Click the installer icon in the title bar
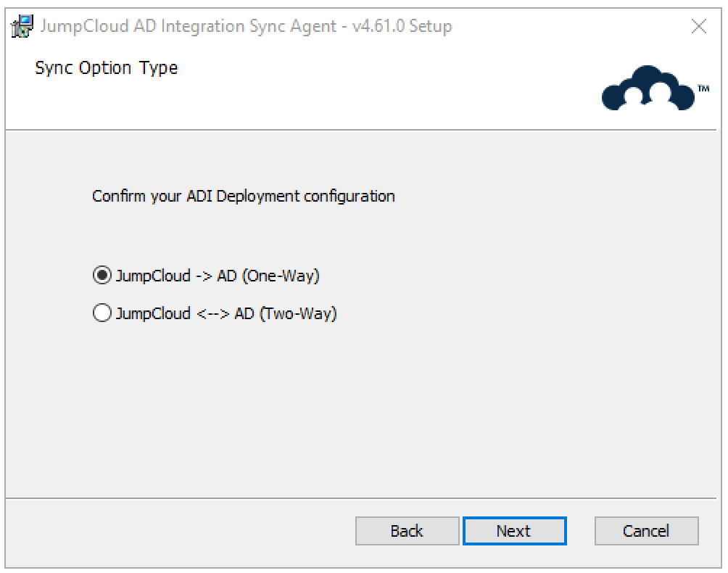 22,27
